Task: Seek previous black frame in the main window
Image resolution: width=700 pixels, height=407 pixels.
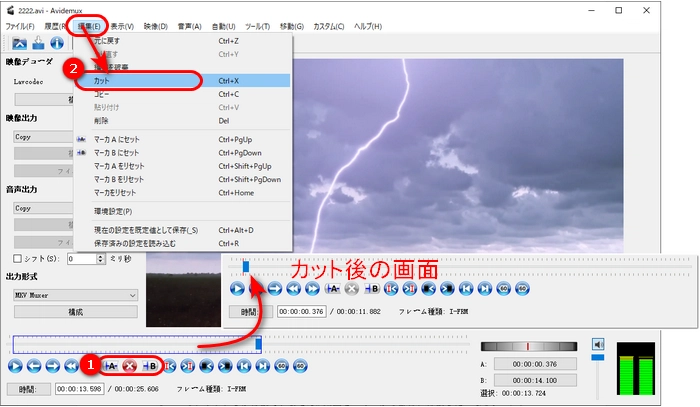Action: click(x=206, y=366)
